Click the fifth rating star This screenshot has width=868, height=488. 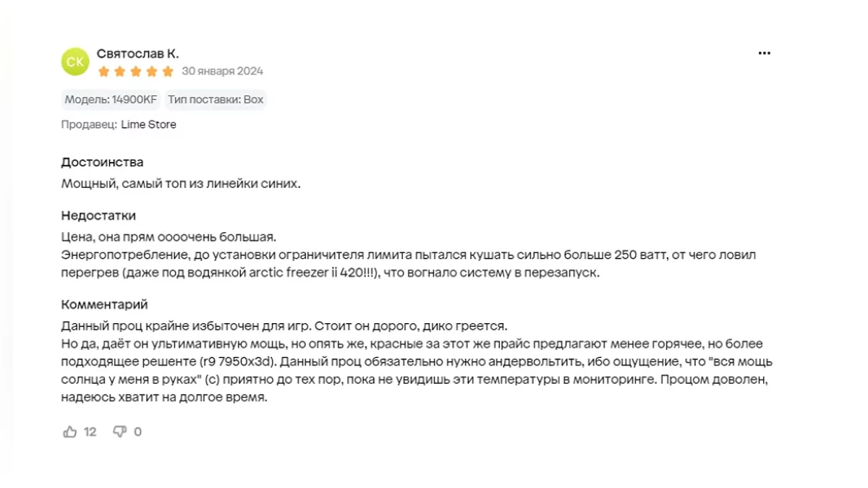(x=167, y=71)
